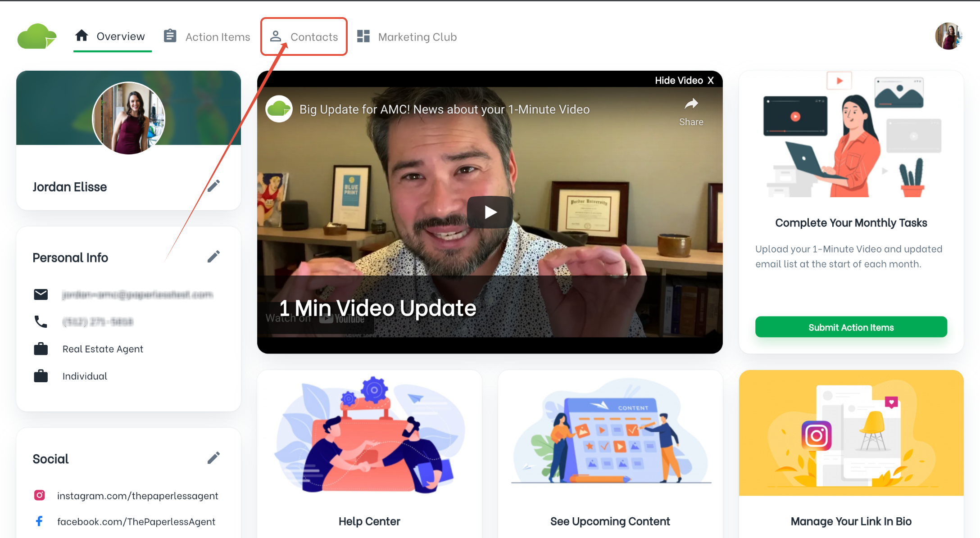980x538 pixels.
Task: Click the video Share arrow icon
Action: (x=691, y=104)
